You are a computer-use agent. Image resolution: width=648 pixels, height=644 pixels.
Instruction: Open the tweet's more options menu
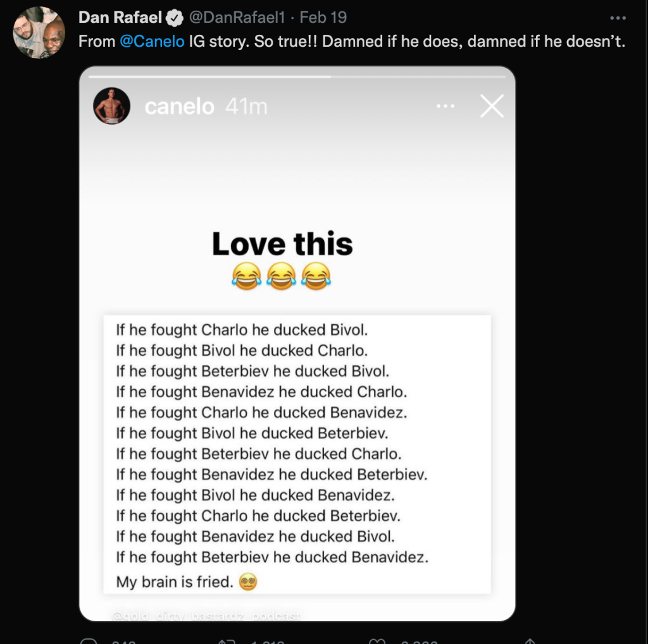tap(618, 18)
